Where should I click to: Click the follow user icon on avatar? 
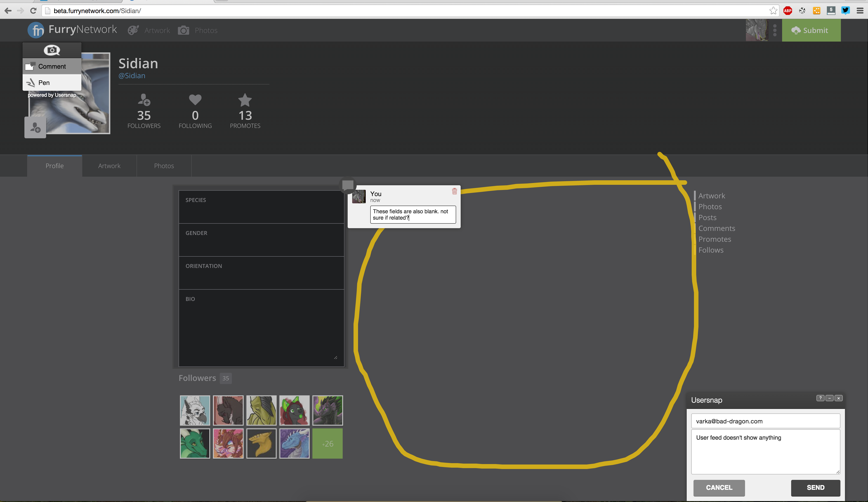(35, 128)
